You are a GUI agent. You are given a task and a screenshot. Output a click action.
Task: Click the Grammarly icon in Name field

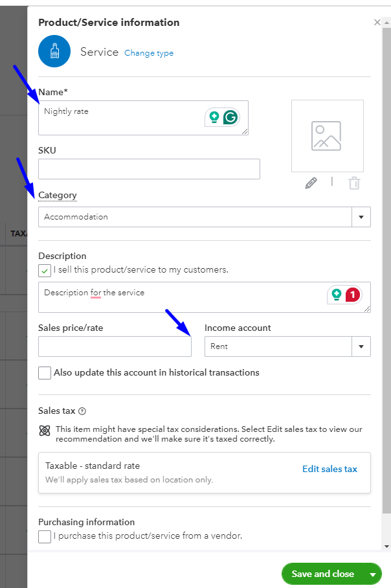click(230, 118)
